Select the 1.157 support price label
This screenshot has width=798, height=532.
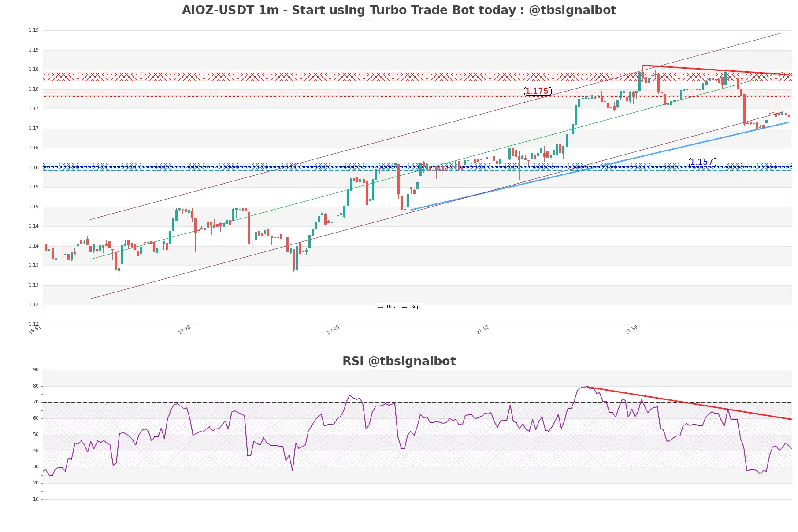coord(702,162)
